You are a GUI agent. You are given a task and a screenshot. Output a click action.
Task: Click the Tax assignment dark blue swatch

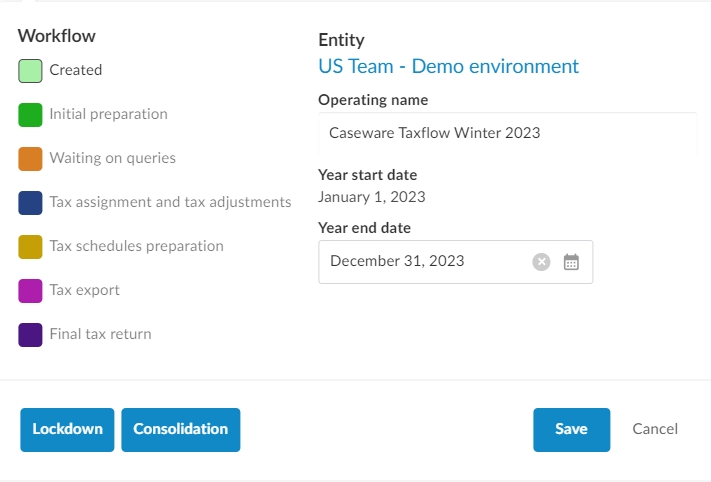30,202
